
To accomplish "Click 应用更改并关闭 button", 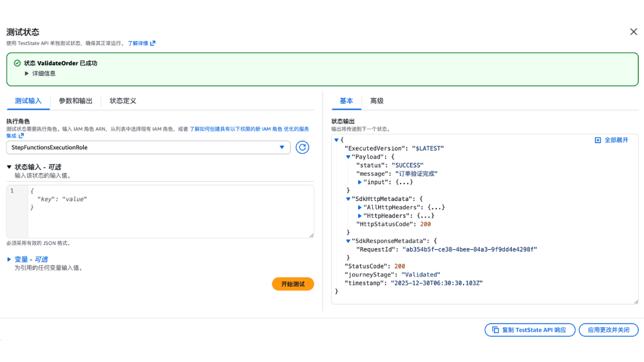I will (x=609, y=330).
